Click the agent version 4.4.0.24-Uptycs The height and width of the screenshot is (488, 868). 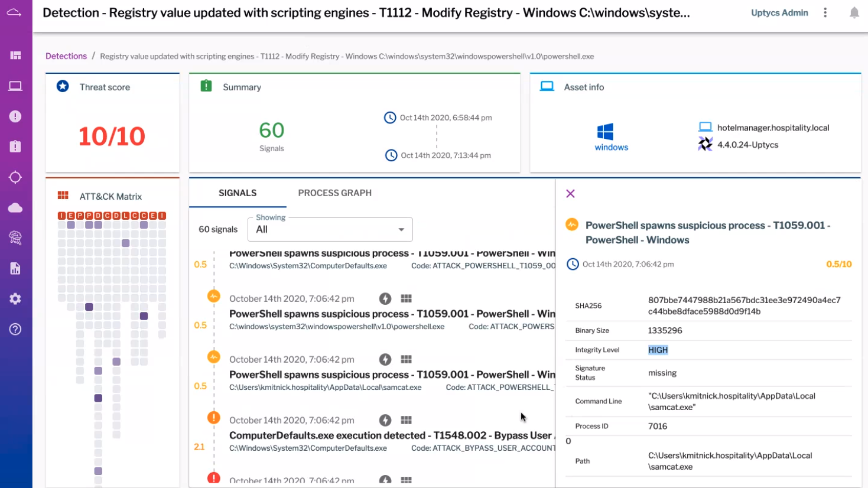[x=747, y=145]
